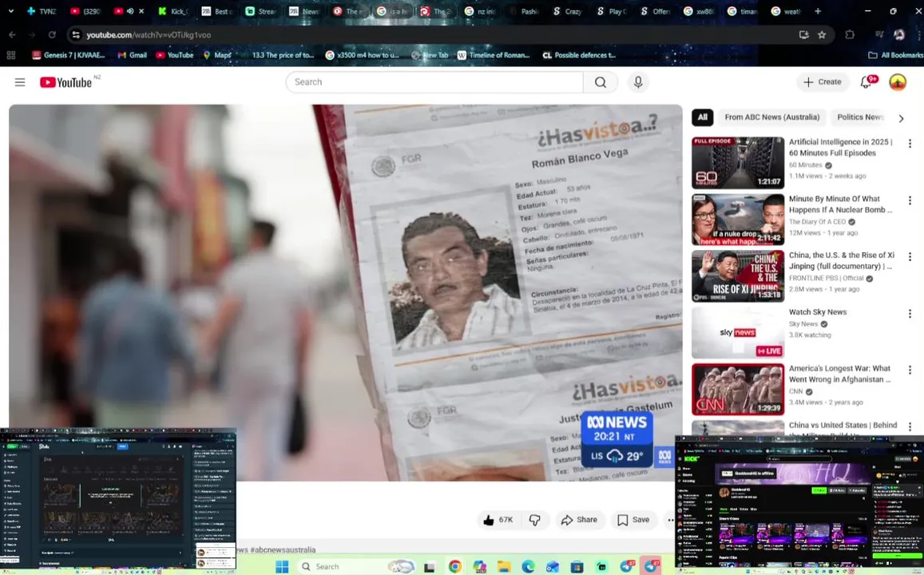
Task: Open the Genesis 7 KJVAAE bookmark
Action: (69, 55)
